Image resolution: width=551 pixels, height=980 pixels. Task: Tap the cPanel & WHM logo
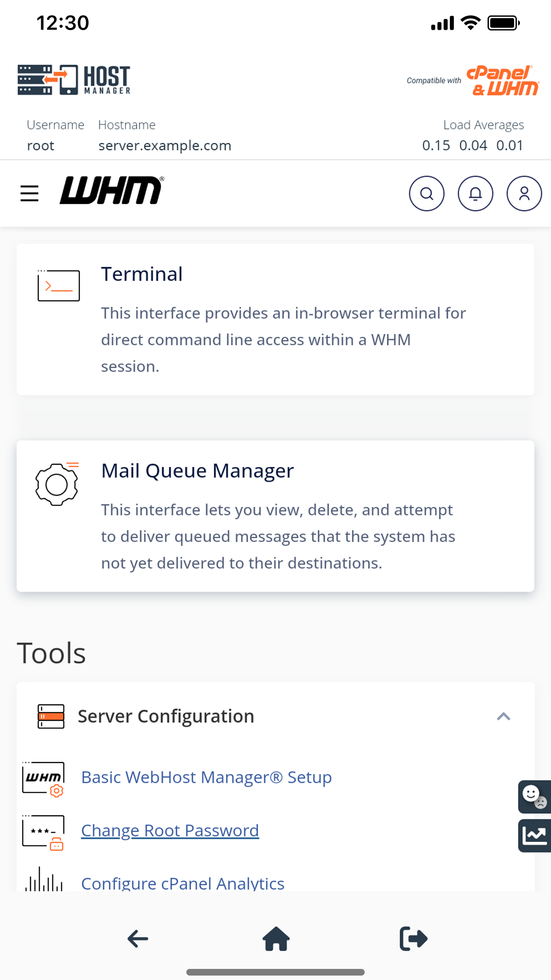click(503, 81)
